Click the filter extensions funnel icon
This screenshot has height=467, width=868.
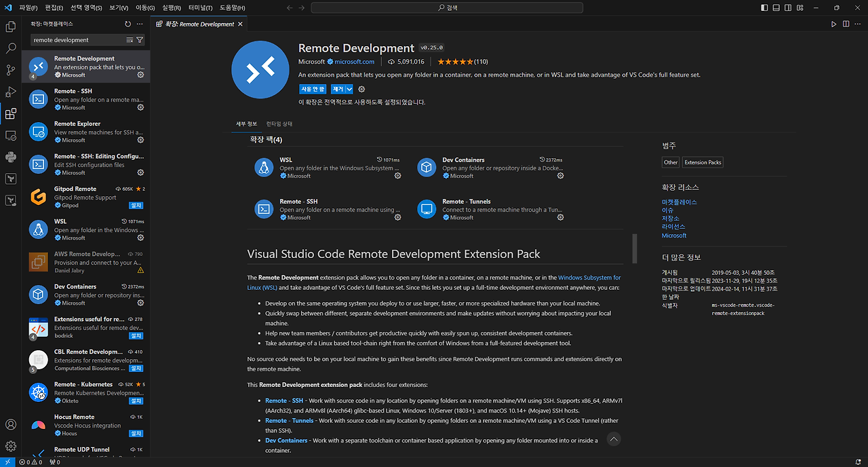[140, 40]
